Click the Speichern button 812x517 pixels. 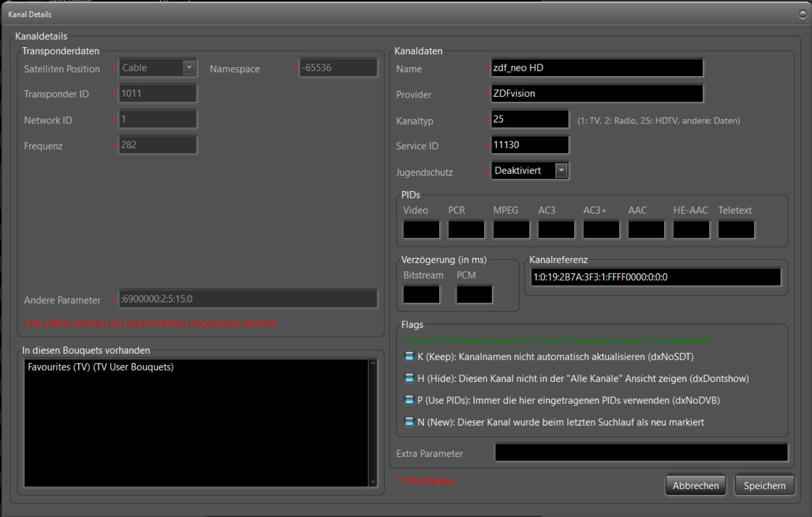click(764, 486)
